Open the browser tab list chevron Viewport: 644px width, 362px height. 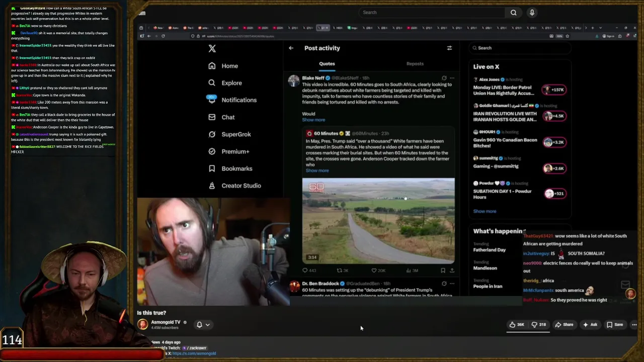pos(600,28)
